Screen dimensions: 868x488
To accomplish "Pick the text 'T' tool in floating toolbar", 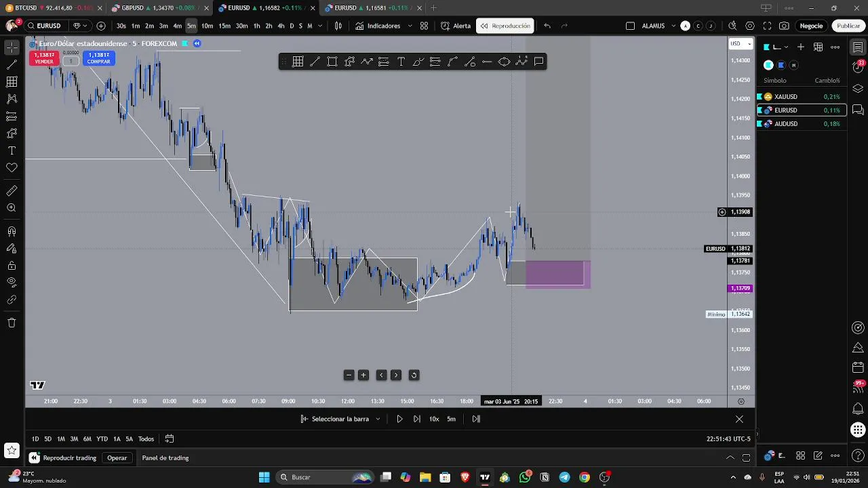I will (401, 62).
